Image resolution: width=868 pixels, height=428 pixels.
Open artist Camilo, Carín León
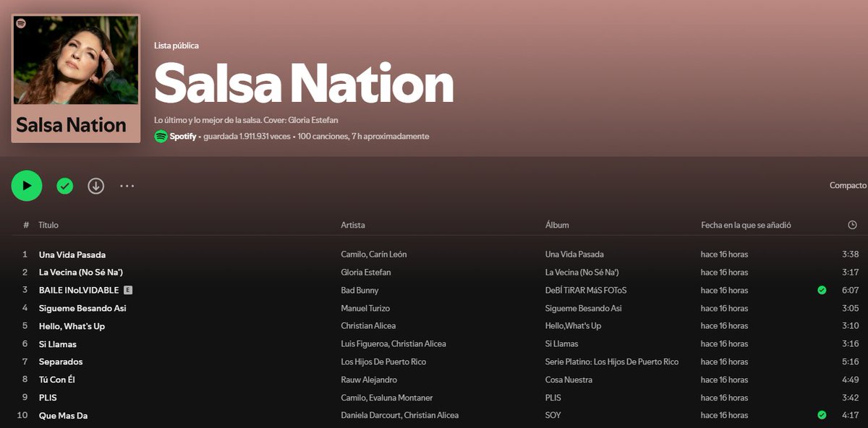pos(374,254)
